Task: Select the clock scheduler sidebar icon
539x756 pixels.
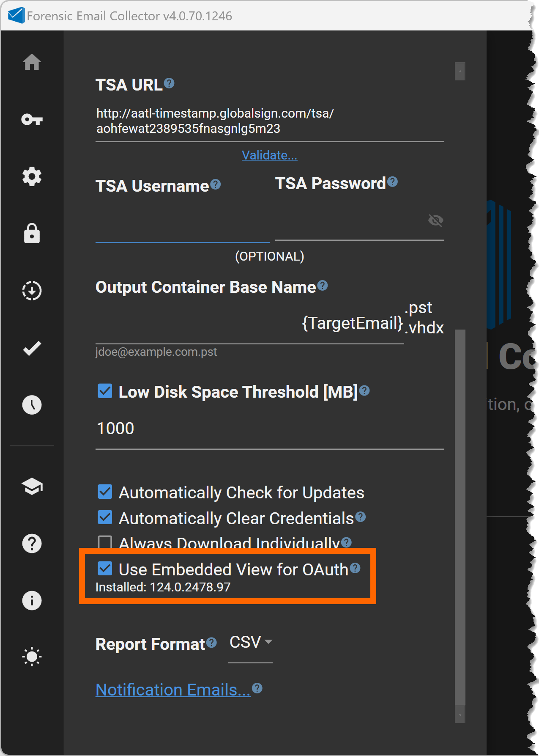Action: click(32, 405)
